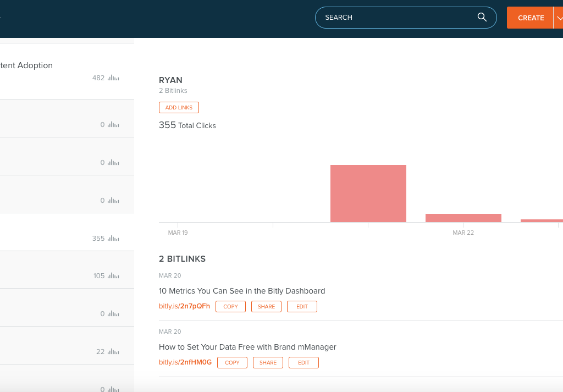Open the CREATE dropdown arrow
The image size is (563, 392).
[x=559, y=18]
